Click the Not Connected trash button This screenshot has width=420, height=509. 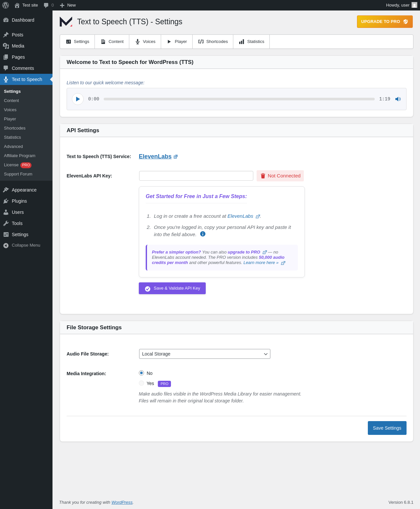(280, 176)
